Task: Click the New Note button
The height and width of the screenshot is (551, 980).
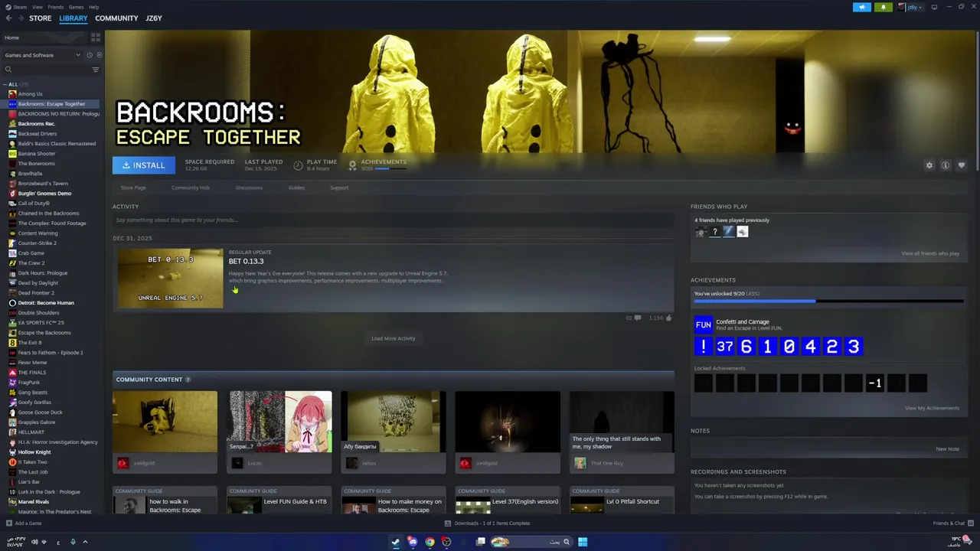Action: (x=947, y=449)
